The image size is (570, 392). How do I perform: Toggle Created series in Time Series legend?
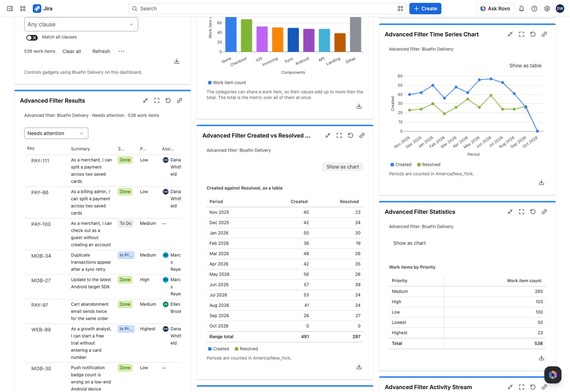[401, 165]
